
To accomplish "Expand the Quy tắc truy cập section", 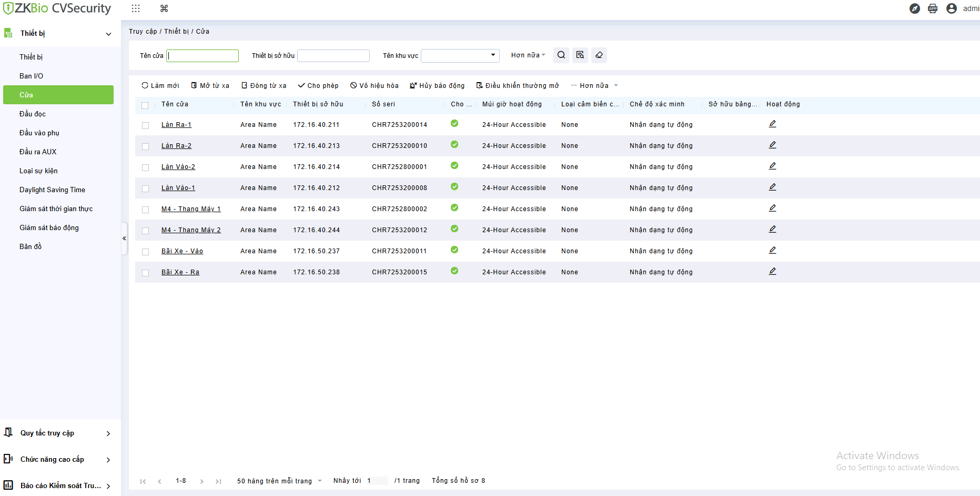I will (58, 433).
